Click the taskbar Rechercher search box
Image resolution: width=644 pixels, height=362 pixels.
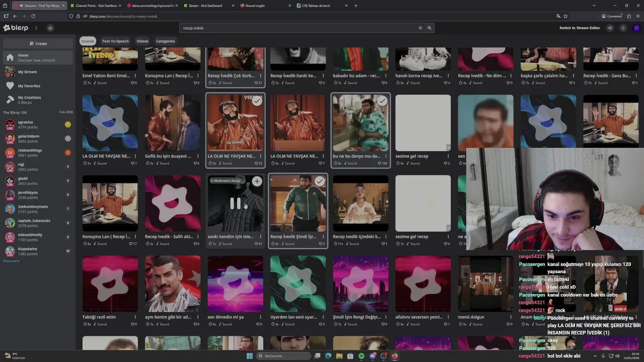tap(284, 356)
